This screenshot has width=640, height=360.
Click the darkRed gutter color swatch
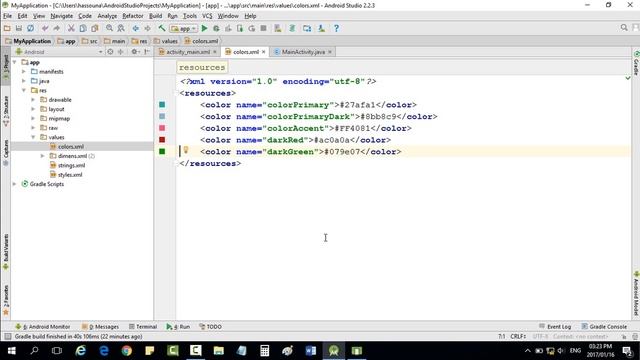click(x=162, y=140)
